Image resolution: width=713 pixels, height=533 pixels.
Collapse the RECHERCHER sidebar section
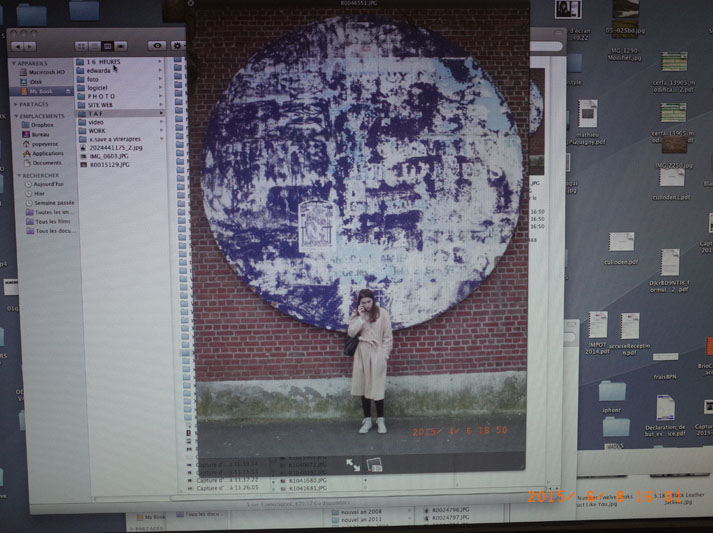[19, 175]
